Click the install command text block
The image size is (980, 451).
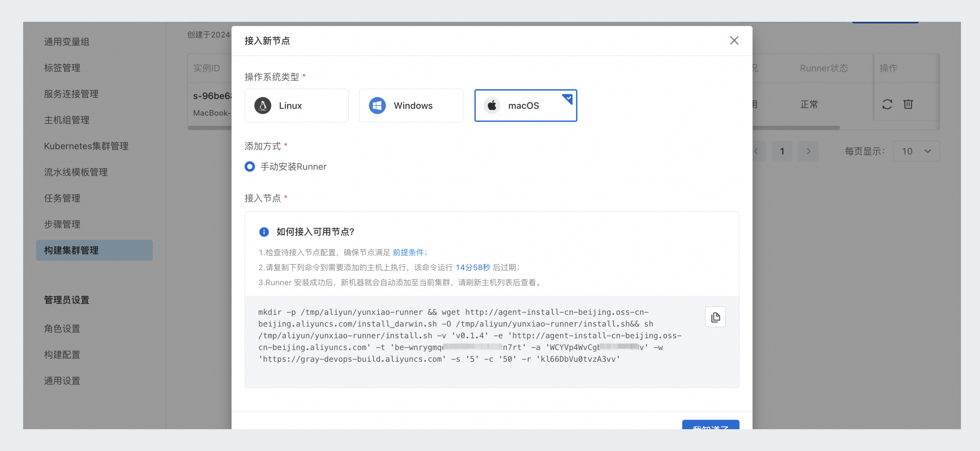(x=470, y=335)
